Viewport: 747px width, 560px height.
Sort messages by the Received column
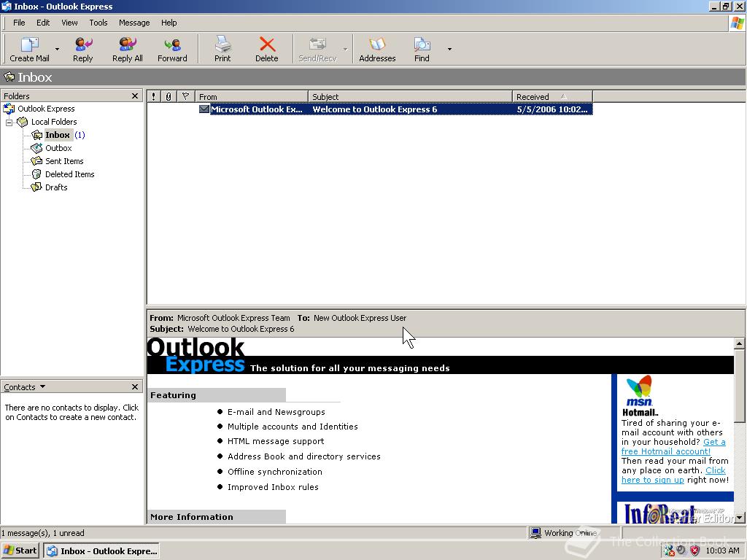pos(552,97)
